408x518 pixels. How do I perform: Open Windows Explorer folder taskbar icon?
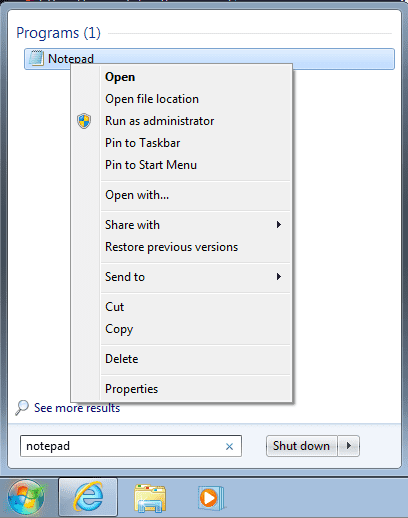coord(150,498)
